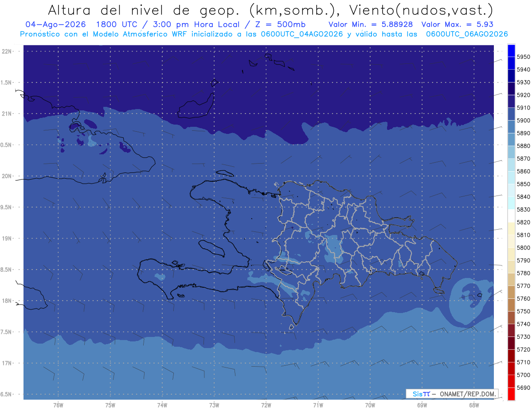Click the 5930 colorbar label
Screen dimensions: 532x411
pos(524,82)
